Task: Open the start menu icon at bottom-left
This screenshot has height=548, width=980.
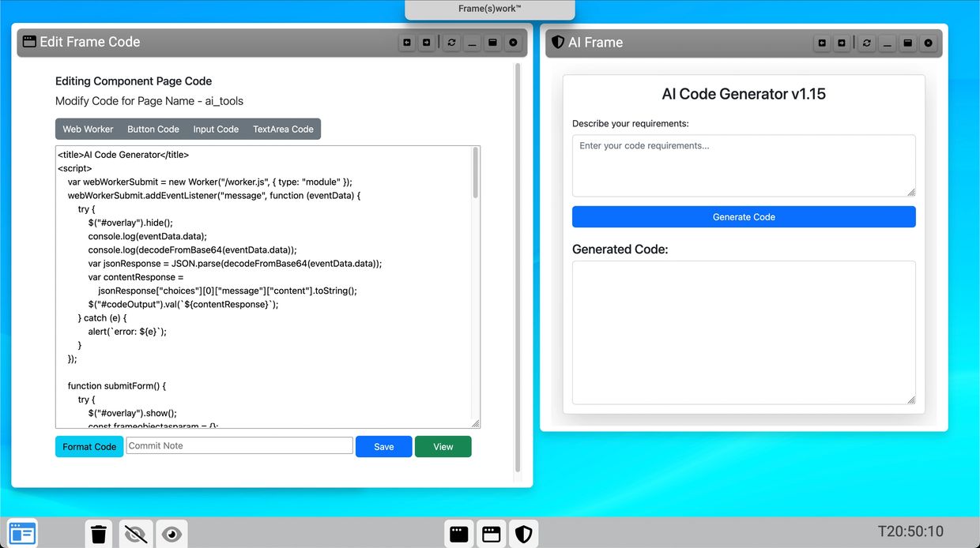Action: (22, 534)
